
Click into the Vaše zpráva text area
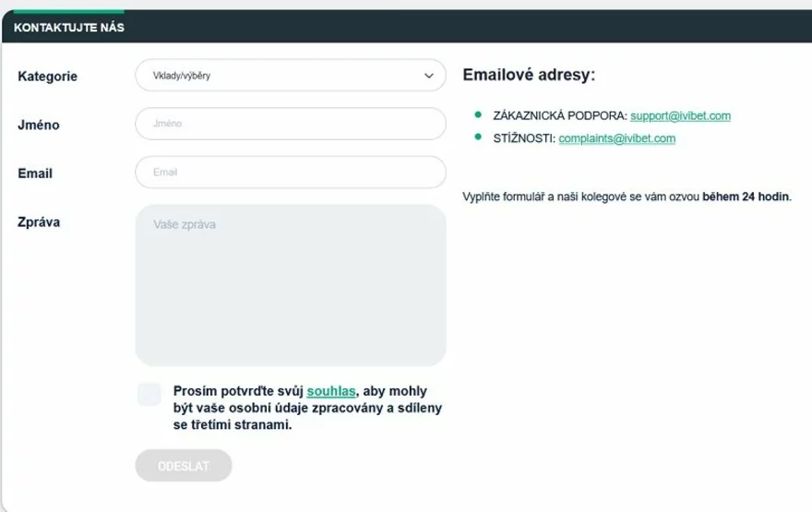click(290, 285)
